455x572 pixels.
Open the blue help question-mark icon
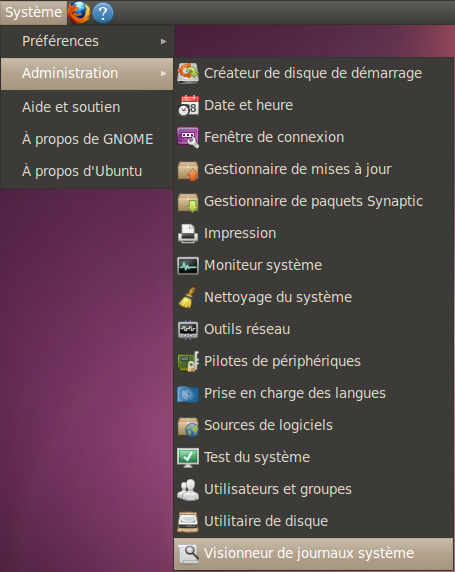(103, 13)
